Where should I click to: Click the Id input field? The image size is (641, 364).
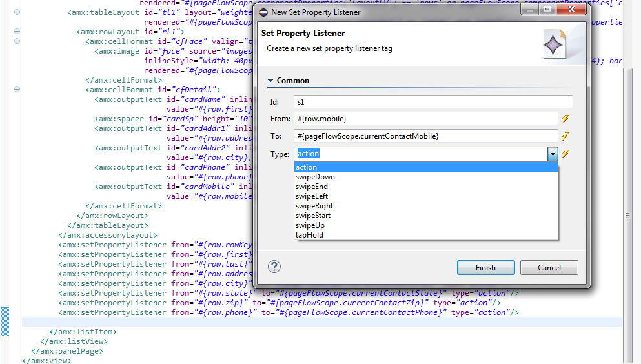tap(433, 102)
